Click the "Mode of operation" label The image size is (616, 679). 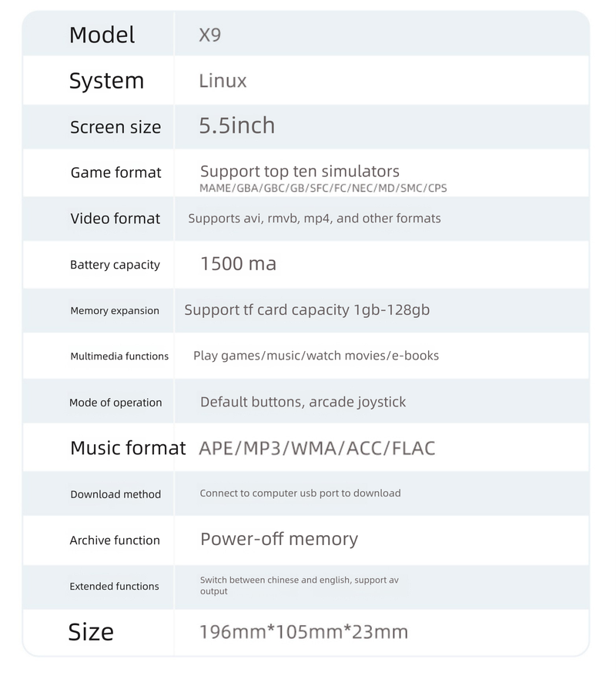115,403
